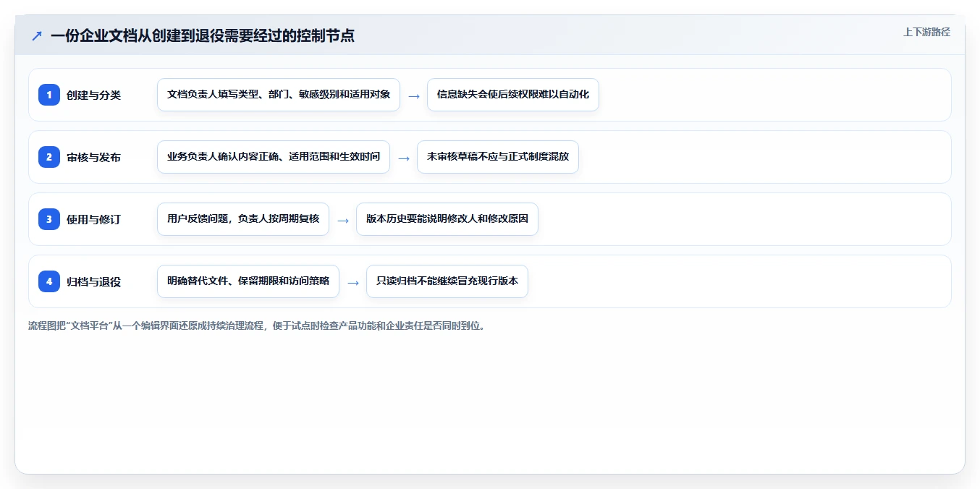The height and width of the screenshot is (489, 980).
Task: Click the step 3 number badge
Action: point(49,219)
